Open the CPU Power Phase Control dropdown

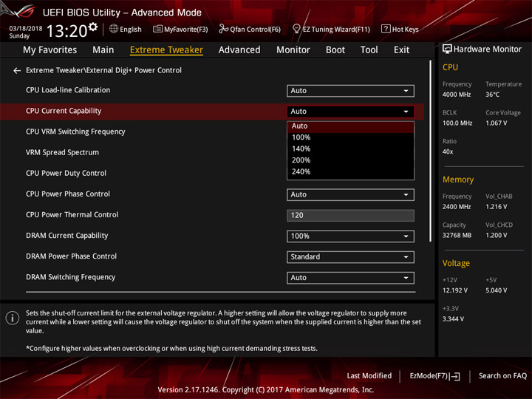[350, 195]
